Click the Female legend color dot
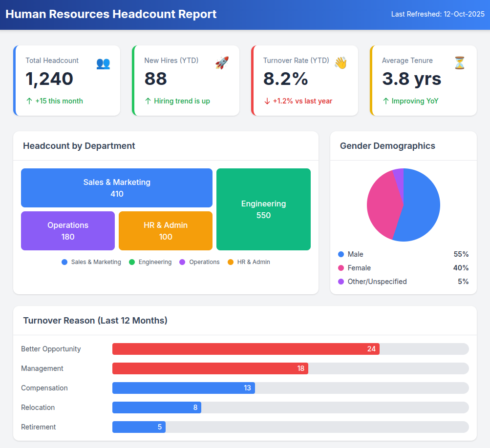490x448 pixels. pos(341,268)
